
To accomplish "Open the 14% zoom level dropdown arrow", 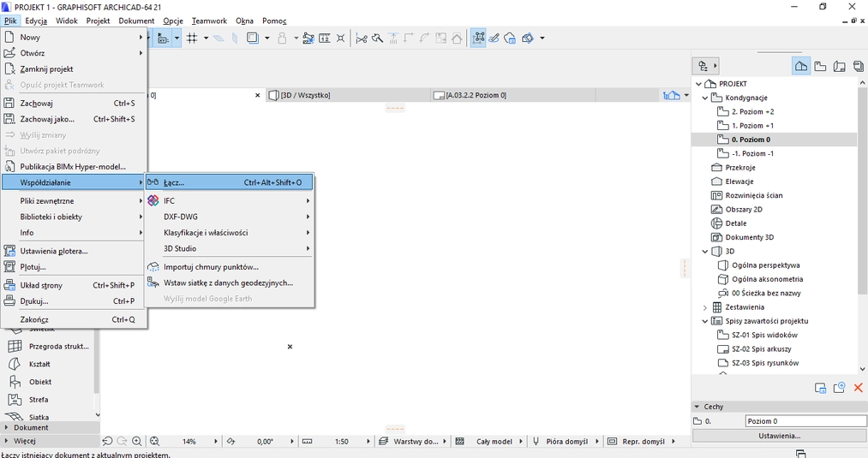I will [216, 442].
